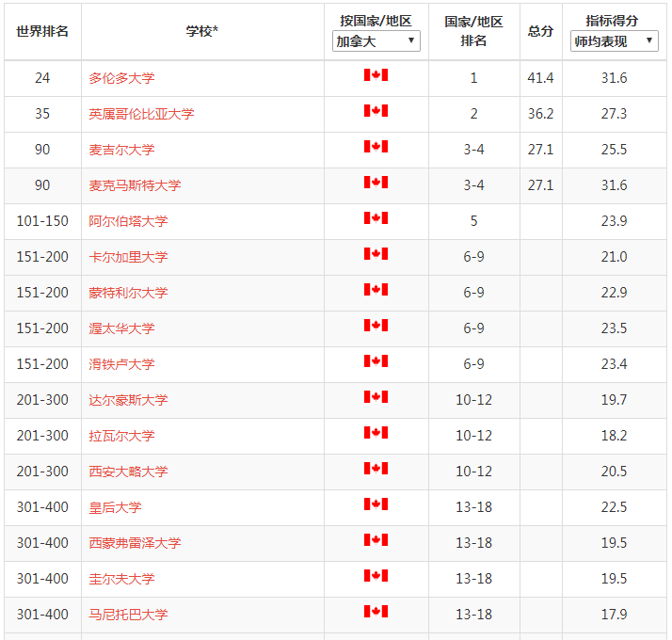Open the 达尔豪斯大学 link

pyautogui.click(x=128, y=400)
